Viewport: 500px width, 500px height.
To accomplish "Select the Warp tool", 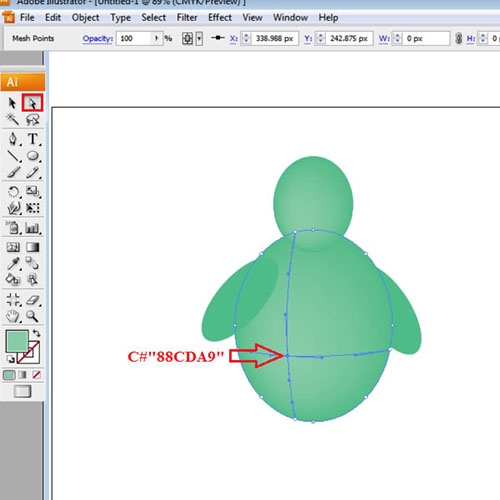I will [13, 208].
